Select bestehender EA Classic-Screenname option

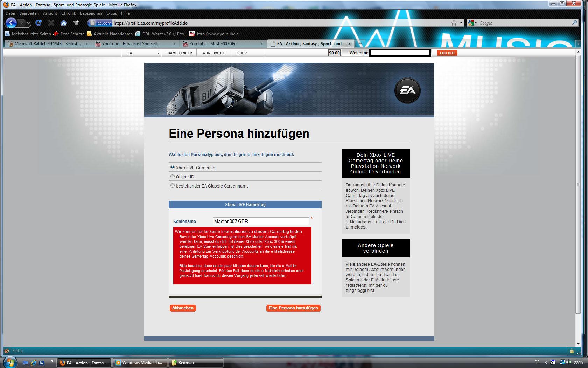coord(173,186)
